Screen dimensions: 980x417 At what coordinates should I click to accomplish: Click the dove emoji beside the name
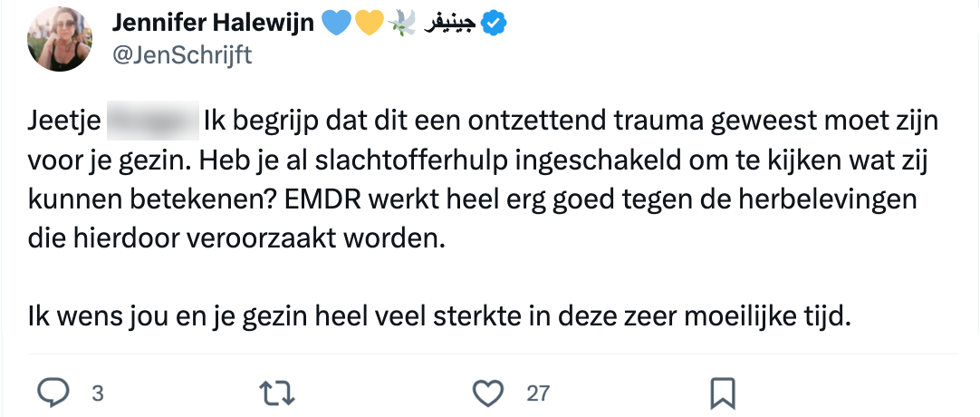pyautogui.click(x=399, y=24)
